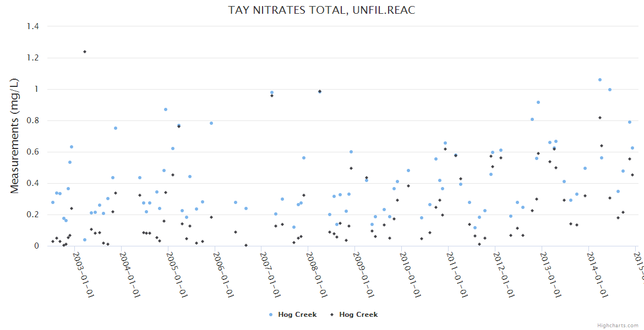Toggle the black-marked Hog Creek series label

(x=358, y=315)
